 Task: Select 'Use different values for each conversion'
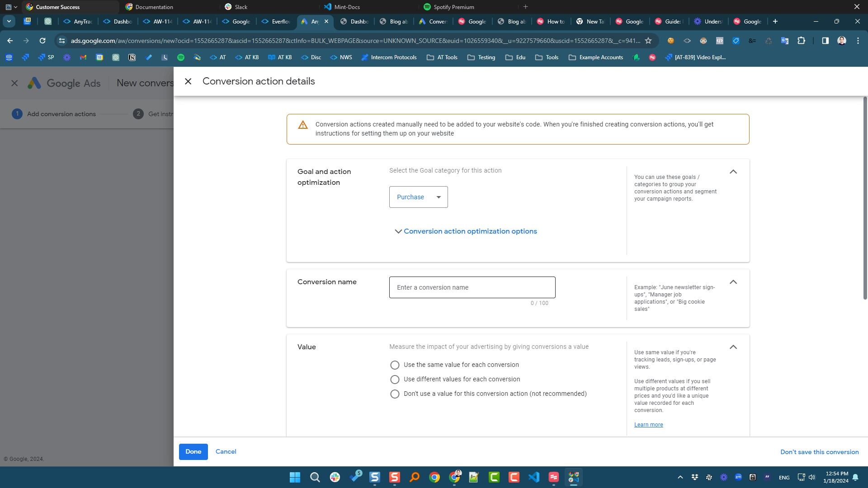click(x=395, y=379)
